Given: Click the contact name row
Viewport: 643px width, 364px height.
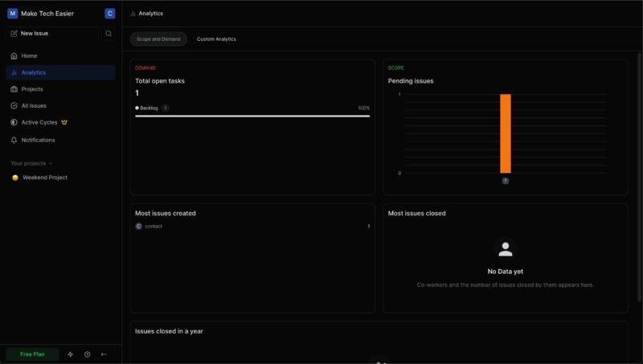Looking at the screenshot, I should (252, 227).
